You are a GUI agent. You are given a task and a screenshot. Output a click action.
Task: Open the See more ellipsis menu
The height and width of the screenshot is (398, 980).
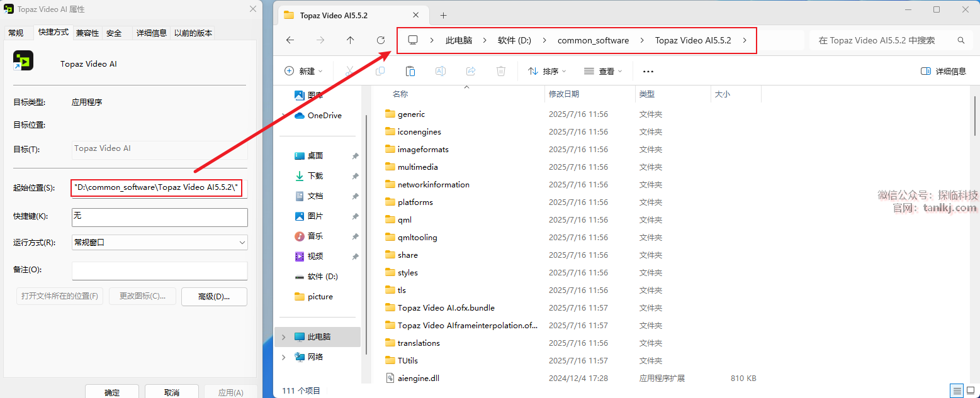point(648,71)
